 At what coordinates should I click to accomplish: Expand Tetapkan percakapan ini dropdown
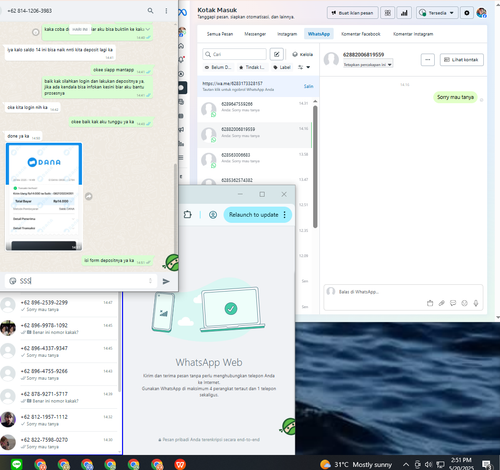pyautogui.click(x=368, y=65)
